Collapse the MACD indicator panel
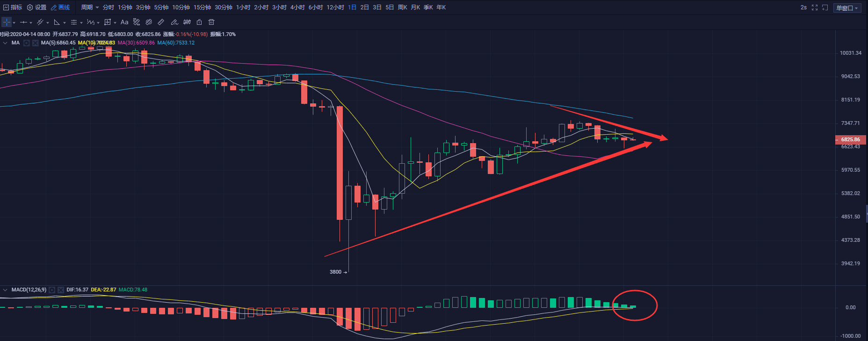 (5, 290)
